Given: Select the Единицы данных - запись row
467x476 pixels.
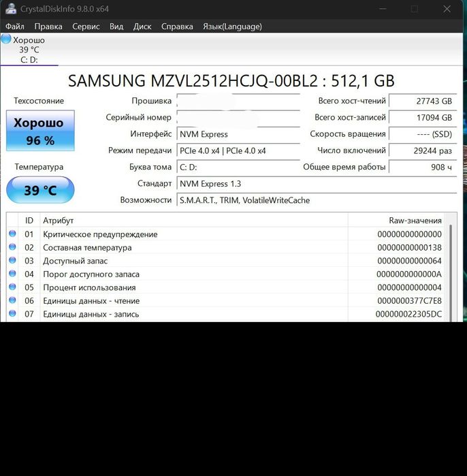Looking at the screenshot, I should 225,314.
